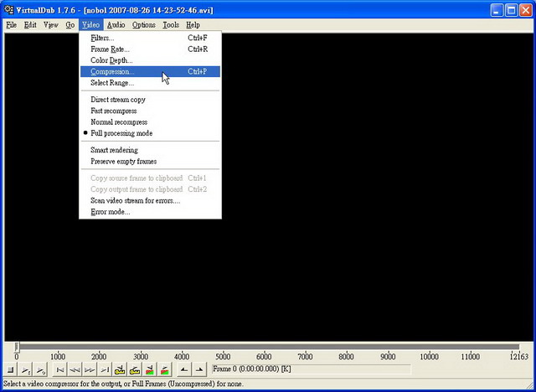The width and height of the screenshot is (536, 392).
Task: Set selection start (mark in) button
Action: (x=184, y=369)
